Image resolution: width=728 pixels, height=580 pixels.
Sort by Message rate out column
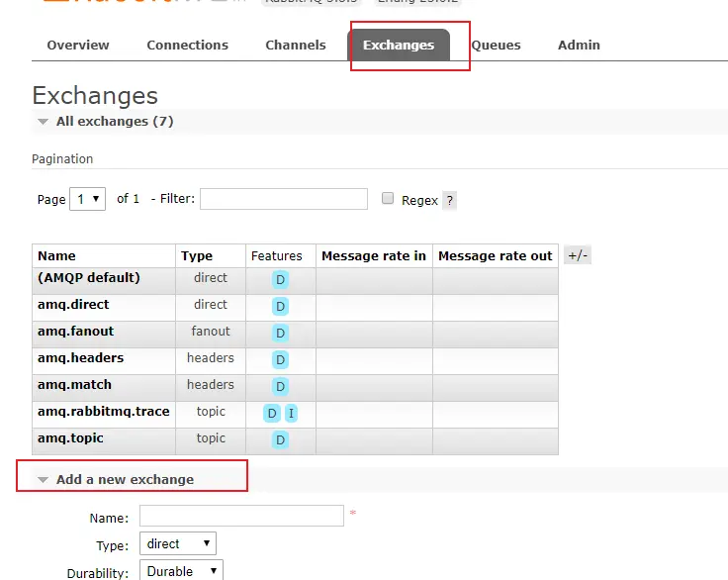(496, 256)
